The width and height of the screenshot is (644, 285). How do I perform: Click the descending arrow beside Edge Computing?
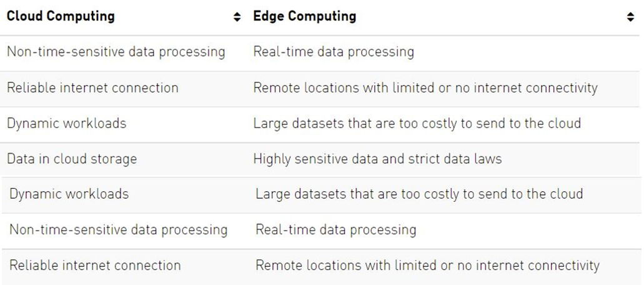click(630, 21)
